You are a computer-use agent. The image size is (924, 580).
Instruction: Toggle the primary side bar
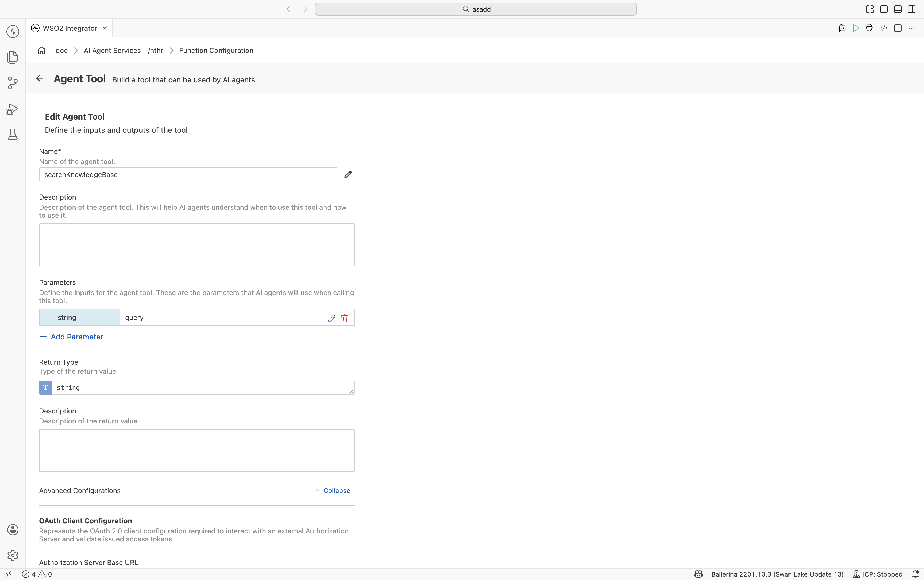coord(884,9)
